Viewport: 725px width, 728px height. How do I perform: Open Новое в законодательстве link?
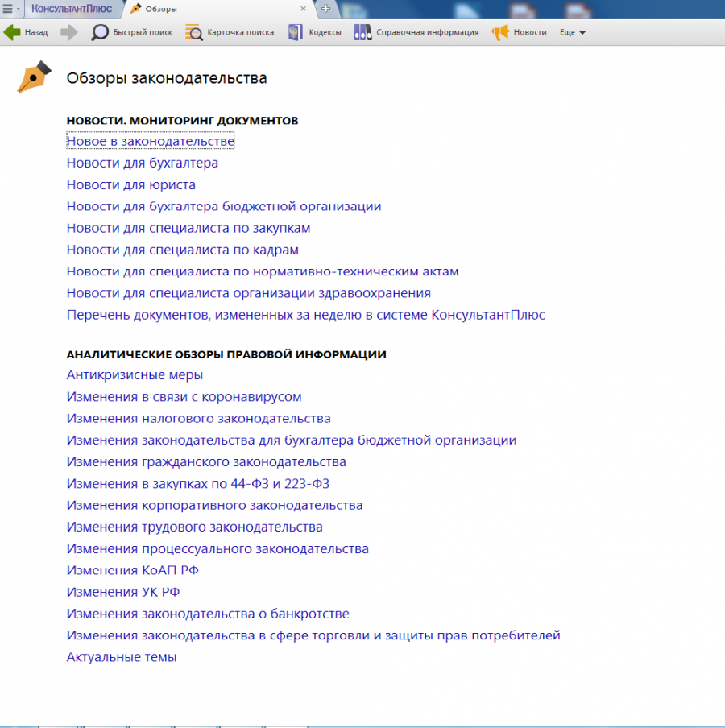point(150,142)
